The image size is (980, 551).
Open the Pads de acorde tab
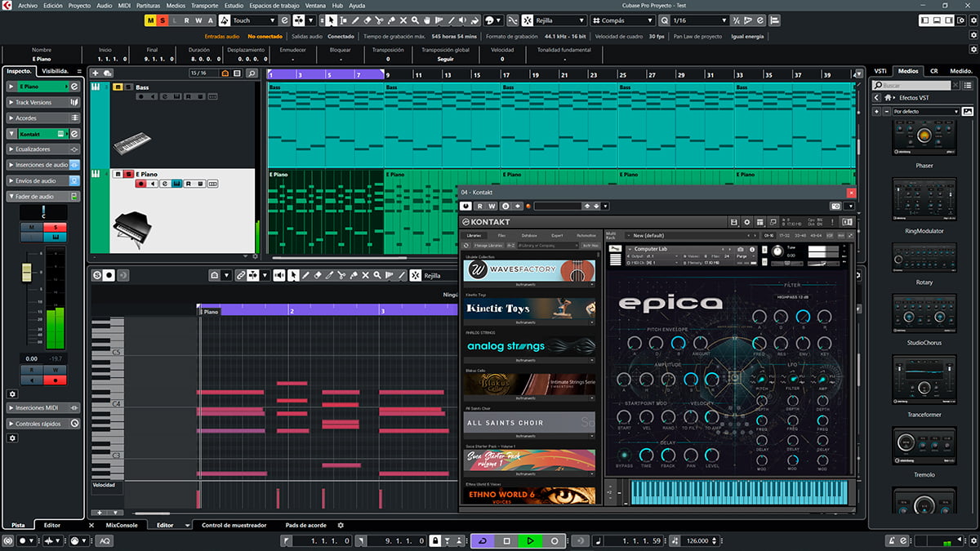[305, 525]
